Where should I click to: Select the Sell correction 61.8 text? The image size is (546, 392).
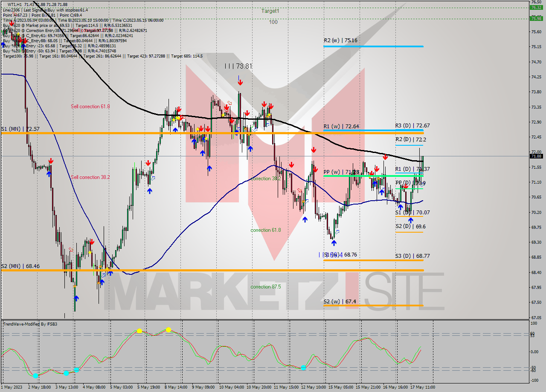pyautogui.click(x=90, y=107)
